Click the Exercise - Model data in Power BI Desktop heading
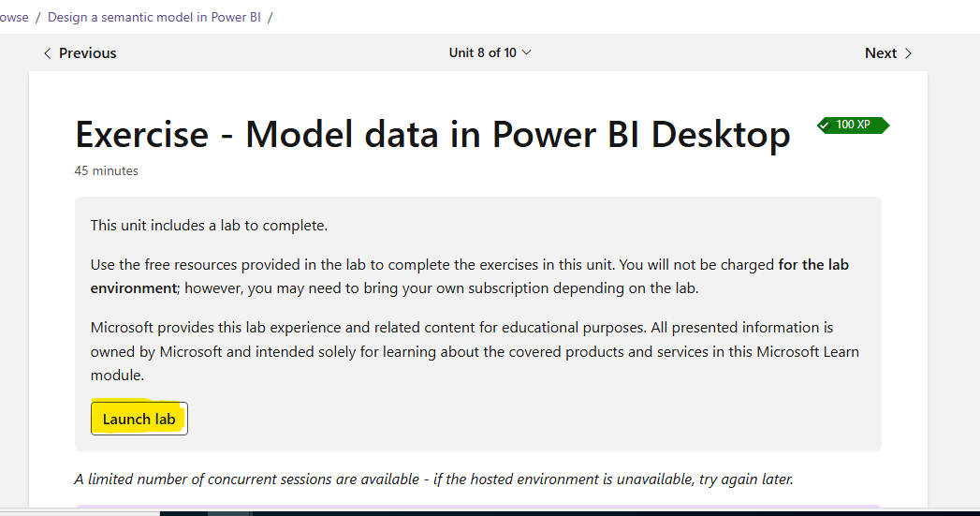 (432, 134)
